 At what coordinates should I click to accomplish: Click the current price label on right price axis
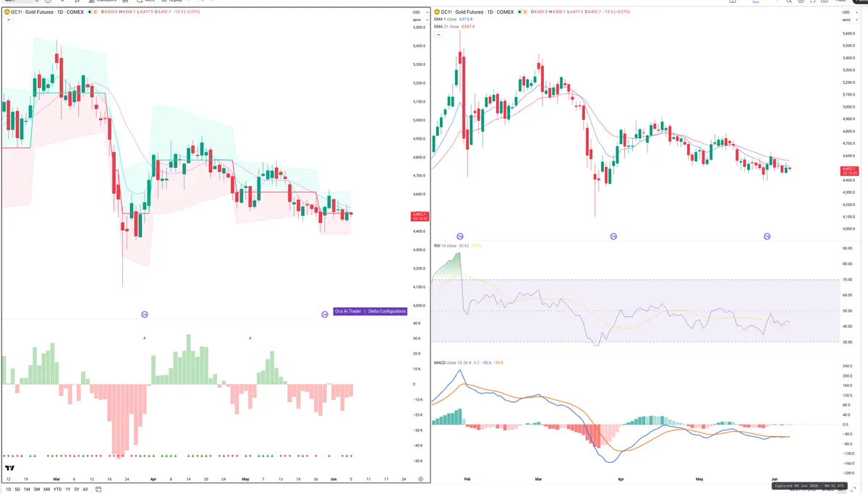pos(849,171)
